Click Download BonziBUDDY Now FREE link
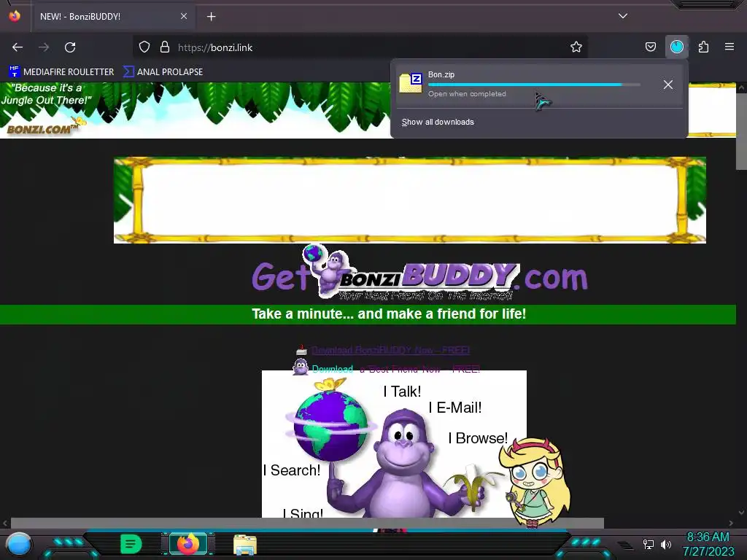This screenshot has height=560, width=747. 391,351
